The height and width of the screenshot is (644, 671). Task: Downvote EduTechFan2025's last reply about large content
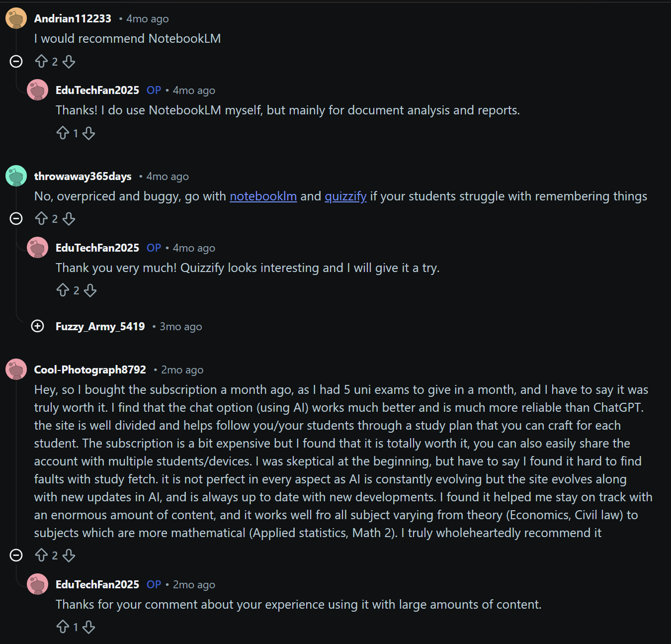pos(89,627)
